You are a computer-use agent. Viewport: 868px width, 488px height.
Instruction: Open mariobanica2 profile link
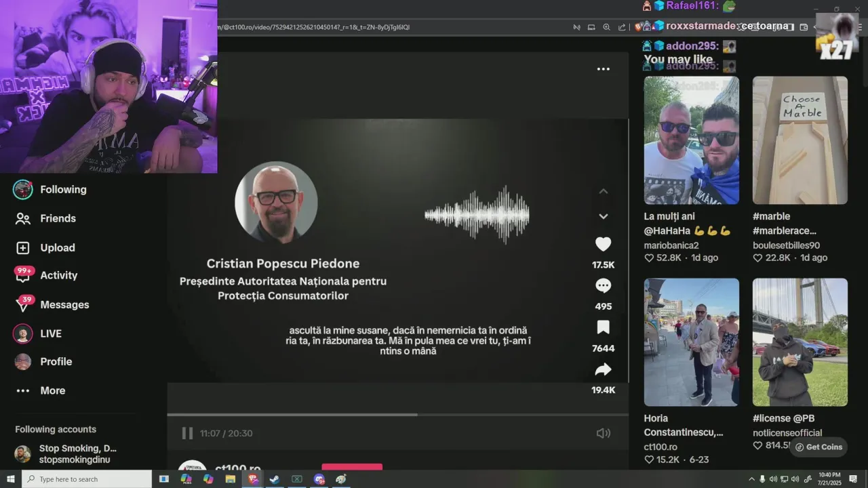tap(671, 245)
